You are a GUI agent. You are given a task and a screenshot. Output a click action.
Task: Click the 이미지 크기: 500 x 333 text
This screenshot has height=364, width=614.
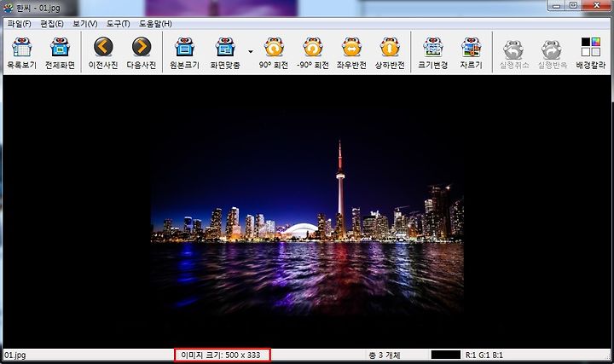tap(221, 355)
